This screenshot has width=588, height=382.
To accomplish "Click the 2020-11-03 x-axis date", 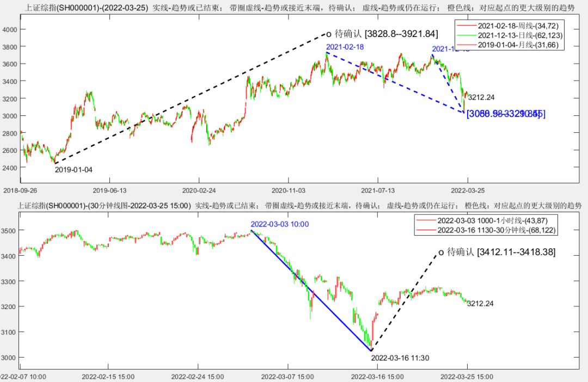I will [289, 190].
